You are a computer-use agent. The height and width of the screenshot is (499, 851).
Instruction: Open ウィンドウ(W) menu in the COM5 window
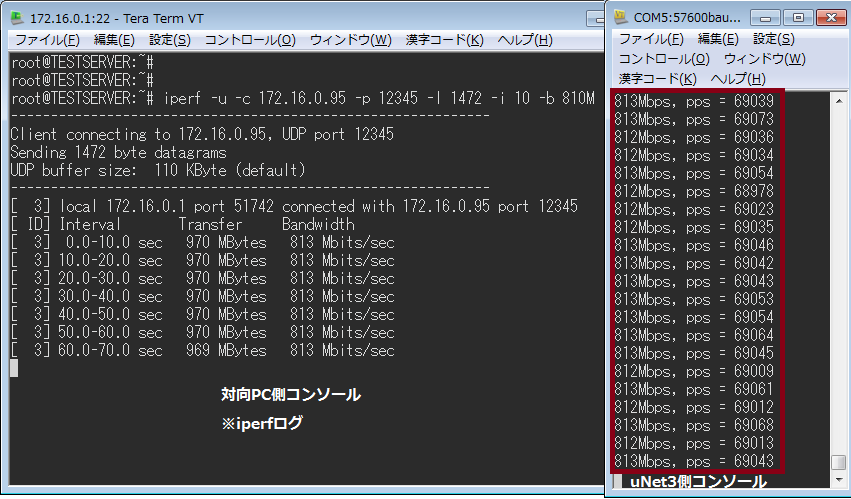point(764,59)
